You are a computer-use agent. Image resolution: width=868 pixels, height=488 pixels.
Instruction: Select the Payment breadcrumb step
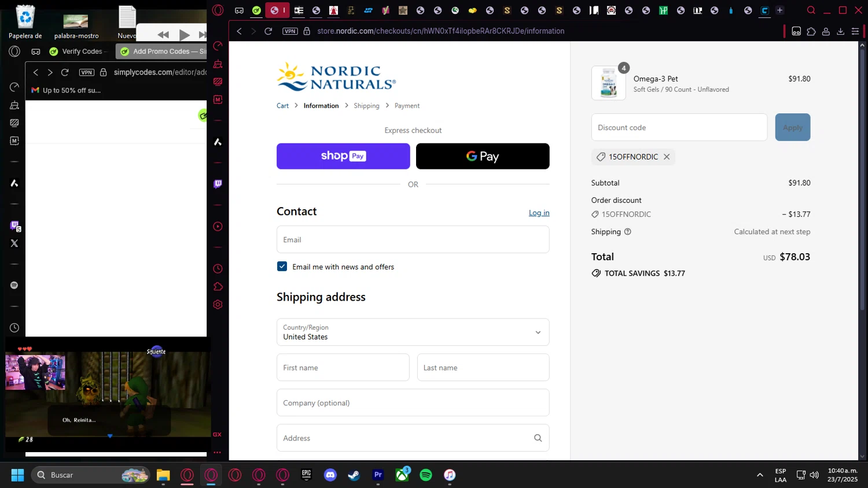407,106
